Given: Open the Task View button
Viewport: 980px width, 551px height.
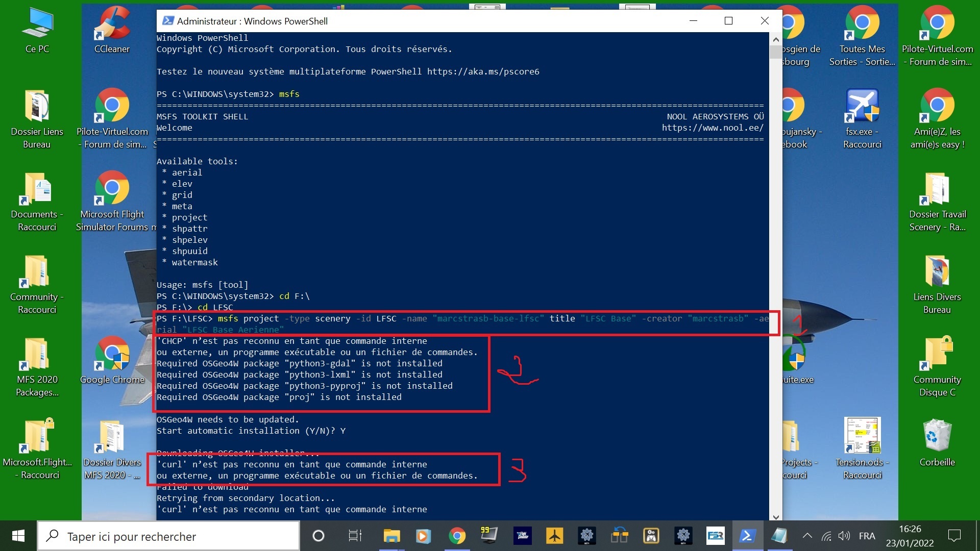Looking at the screenshot, I should pyautogui.click(x=355, y=536).
